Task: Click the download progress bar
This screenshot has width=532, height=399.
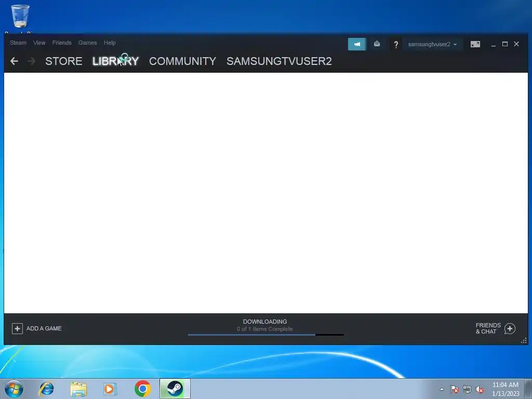Action: tap(265, 335)
